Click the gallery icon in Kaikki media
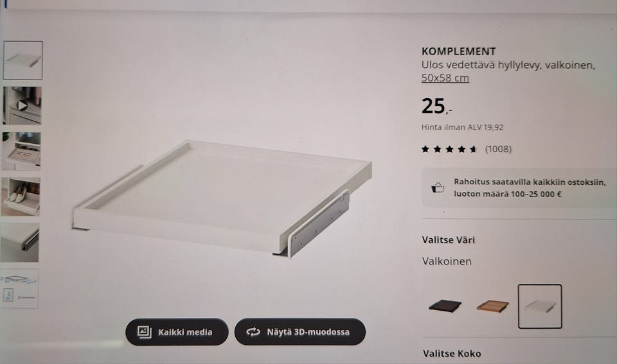 144,332
